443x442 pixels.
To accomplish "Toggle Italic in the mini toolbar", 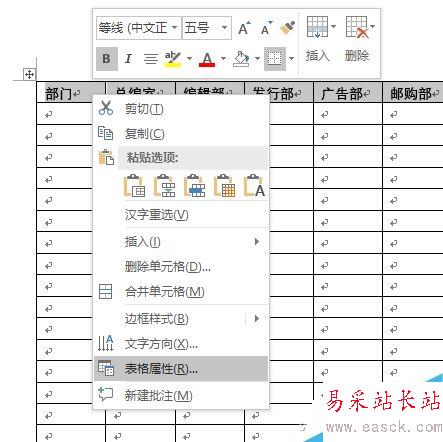I will 128,59.
